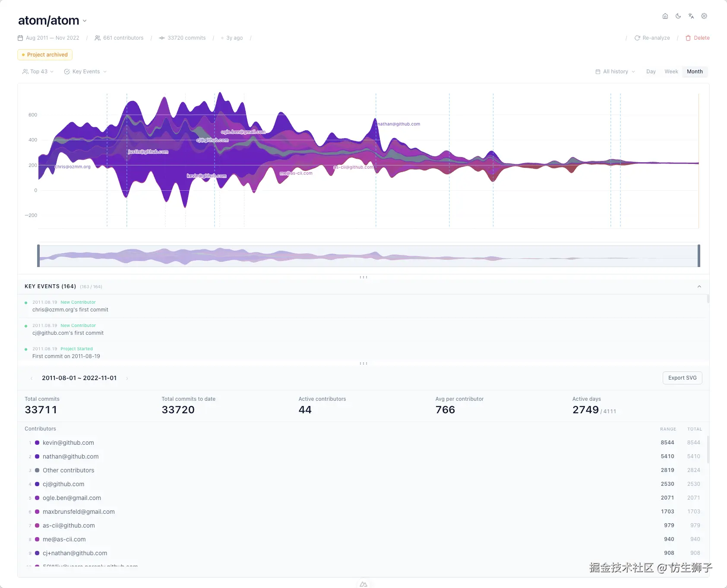
Task: Click the justin@github.com label in the chart
Action: click(x=148, y=152)
